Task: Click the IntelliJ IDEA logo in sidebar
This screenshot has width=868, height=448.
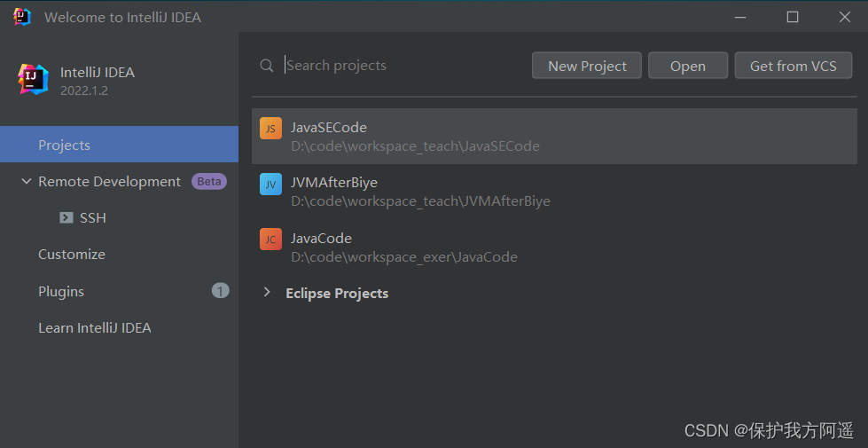Action: tap(33, 79)
